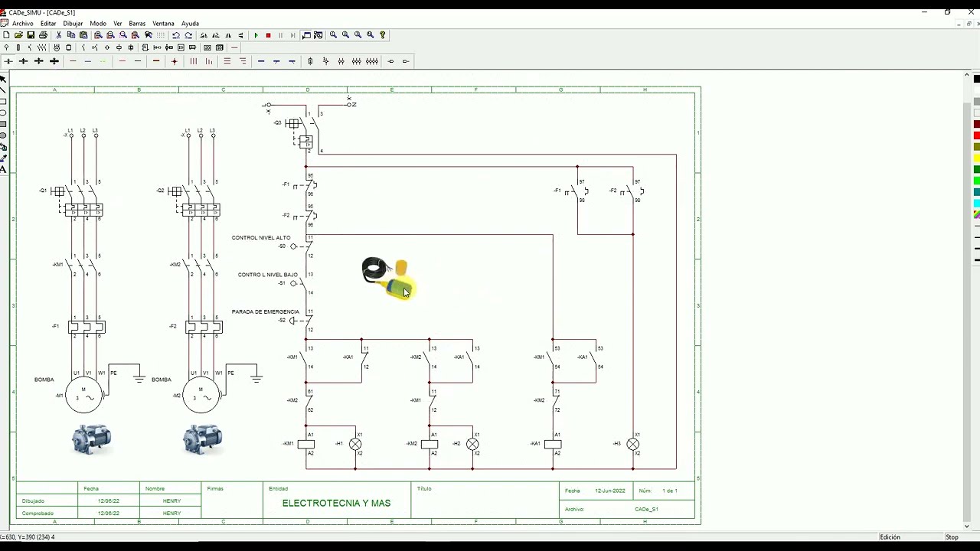Create a new file with the New icon

click(6, 35)
